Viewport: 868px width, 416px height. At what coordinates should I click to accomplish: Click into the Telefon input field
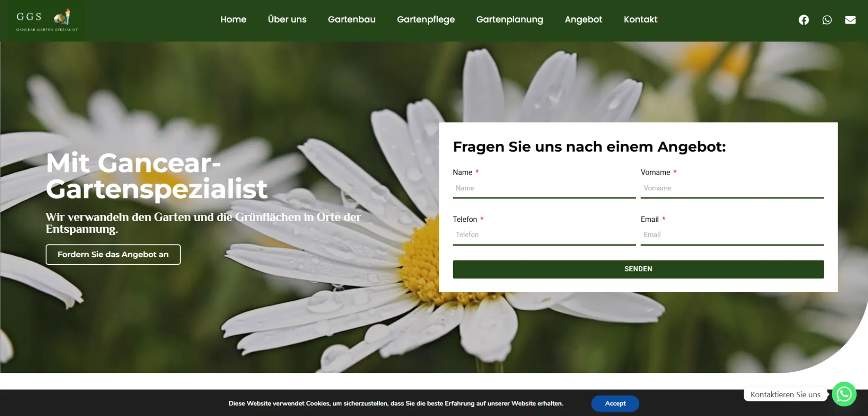(x=544, y=235)
